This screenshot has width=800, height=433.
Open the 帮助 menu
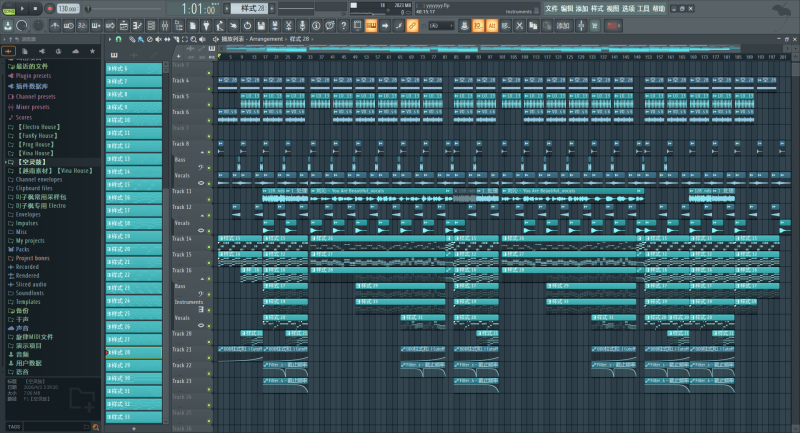click(x=657, y=8)
